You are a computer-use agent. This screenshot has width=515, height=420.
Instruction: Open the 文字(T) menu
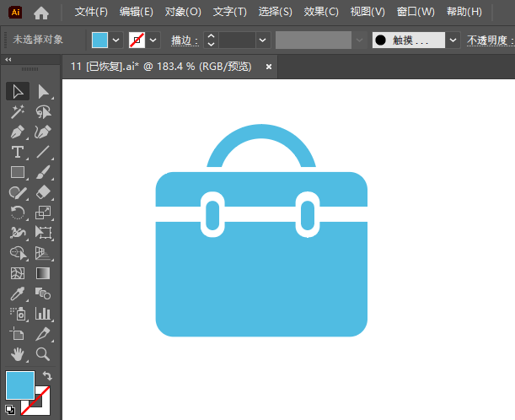coord(229,12)
